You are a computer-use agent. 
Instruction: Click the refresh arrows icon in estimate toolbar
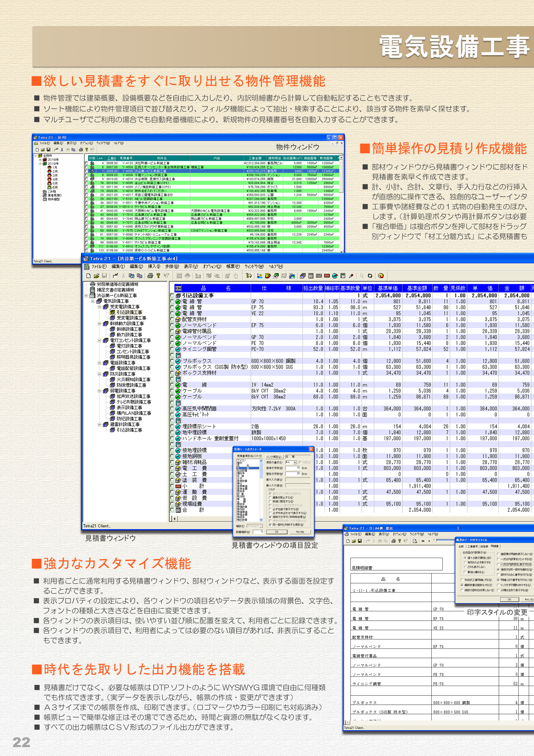(x=370, y=276)
